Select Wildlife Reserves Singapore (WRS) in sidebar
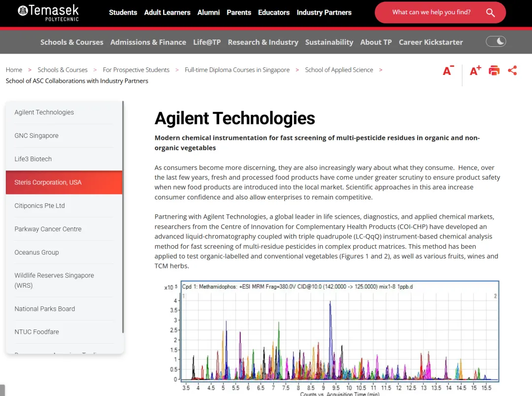This screenshot has height=396, width=532. [64, 281]
